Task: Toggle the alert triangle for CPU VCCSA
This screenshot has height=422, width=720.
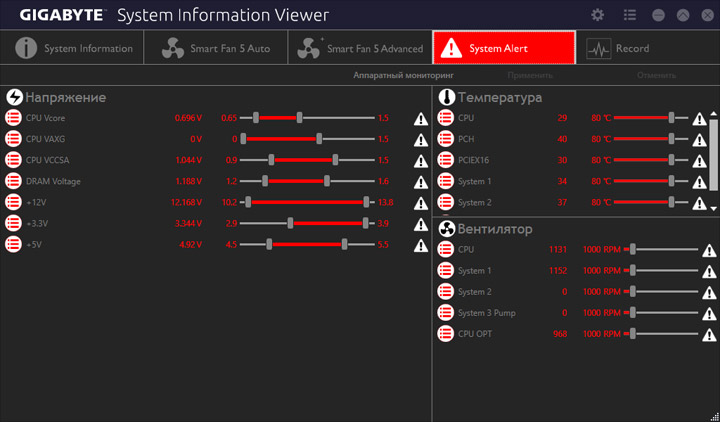Action: (421, 161)
